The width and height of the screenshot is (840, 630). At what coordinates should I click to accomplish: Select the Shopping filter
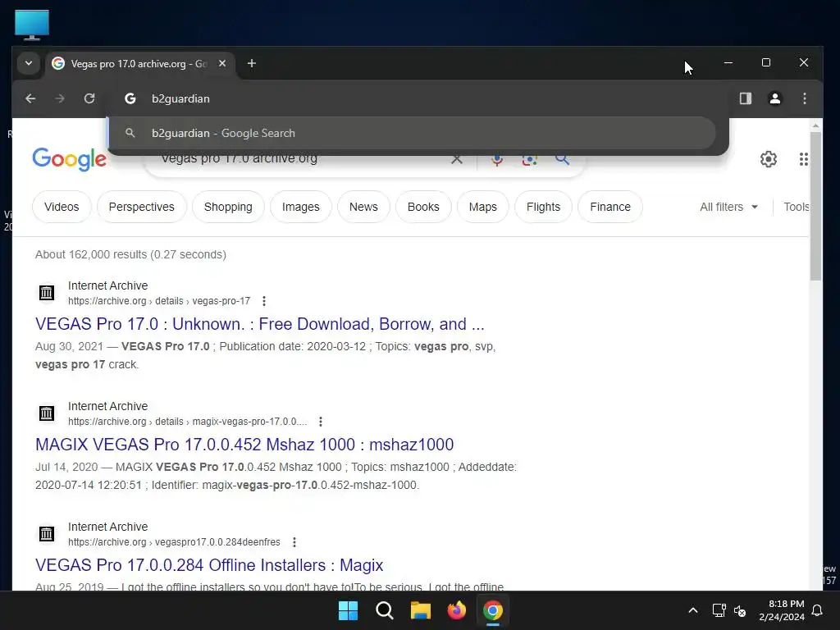228,207
